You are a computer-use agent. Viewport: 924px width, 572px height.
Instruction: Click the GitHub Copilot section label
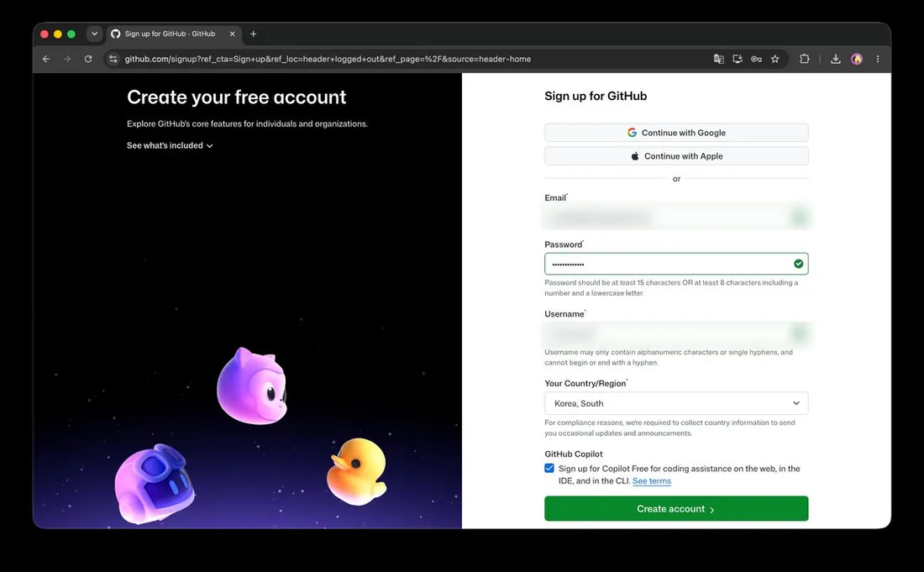[574, 454]
